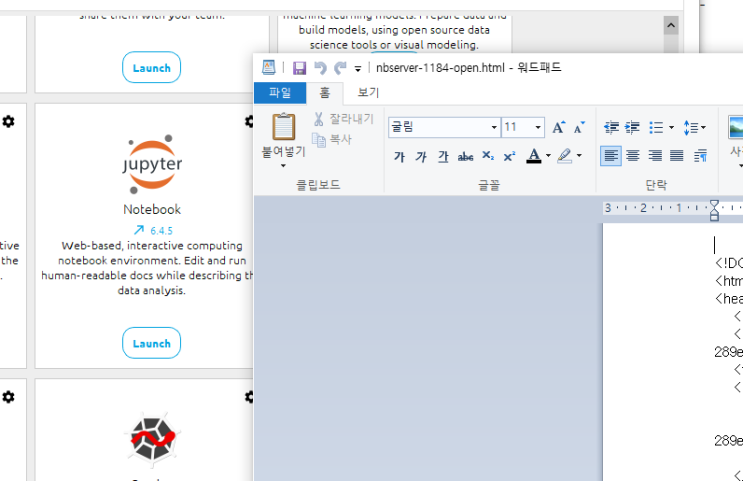Increase paragraph indent
Image resolution: width=743 pixels, height=481 pixels.
click(x=633, y=127)
